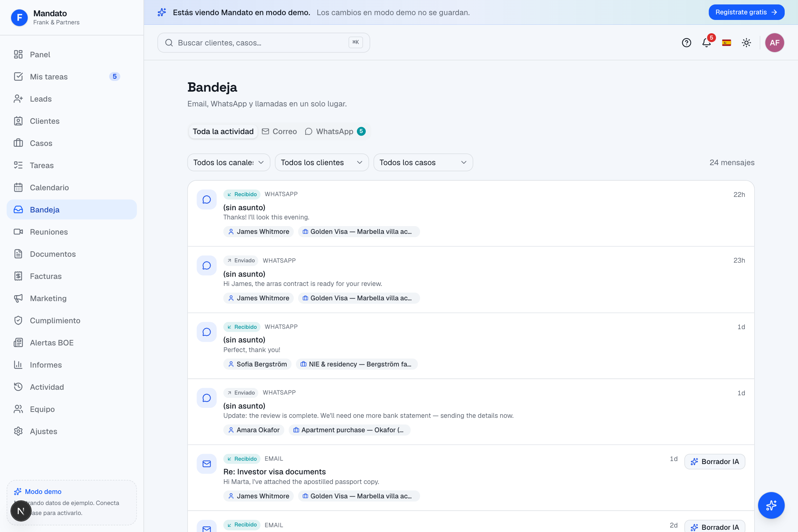Click the Tareas list icon

pyautogui.click(x=18, y=166)
